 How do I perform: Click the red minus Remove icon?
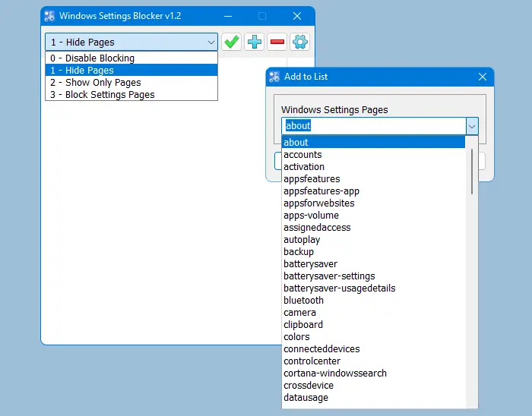(277, 42)
